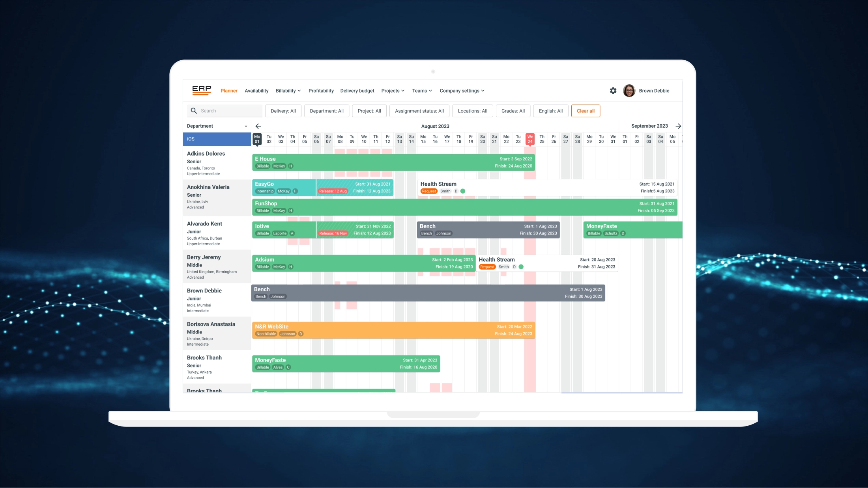Open the settings gear

[613, 91]
